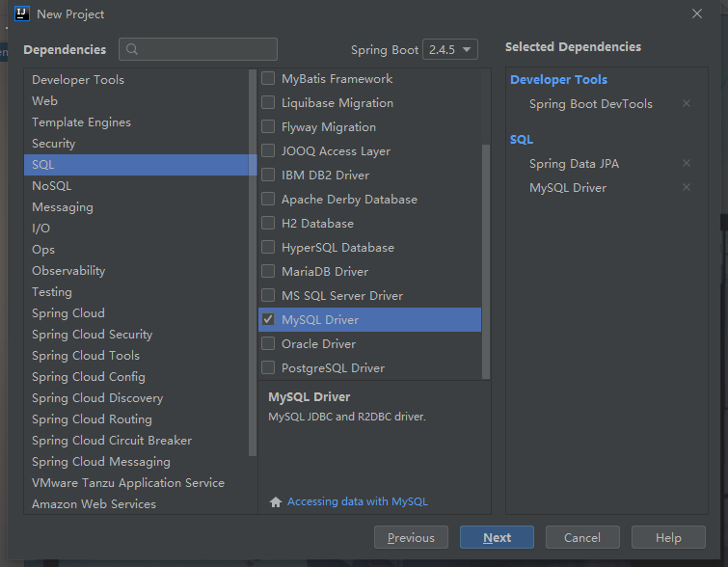Remove MySQL Driver from selected dependencies
Viewport: 728px width, 567px height.
(x=687, y=188)
